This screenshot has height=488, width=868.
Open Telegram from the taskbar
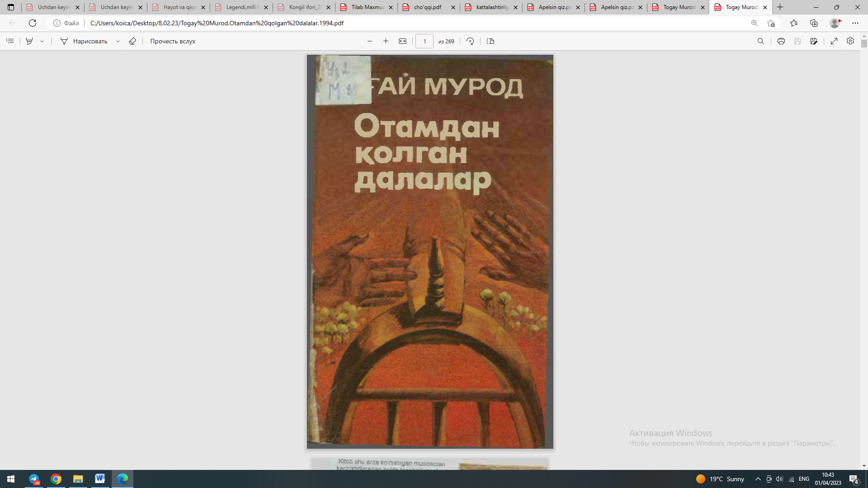[x=34, y=479]
